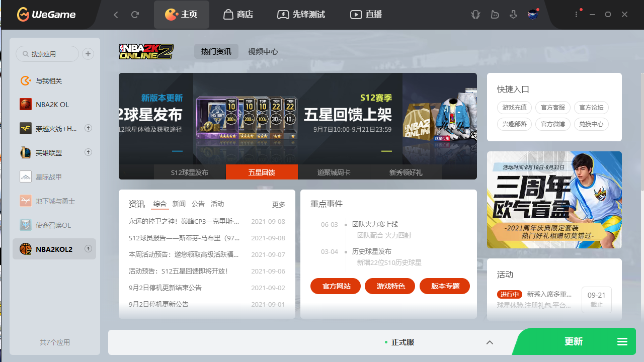
Task: Open 兴趣部落 quick link
Action: point(514,124)
